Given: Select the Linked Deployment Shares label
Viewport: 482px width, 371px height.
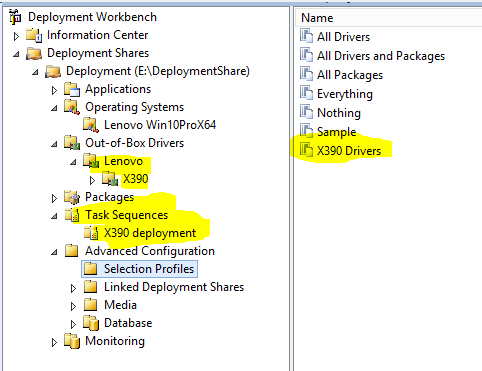Looking at the screenshot, I should (x=174, y=287).
